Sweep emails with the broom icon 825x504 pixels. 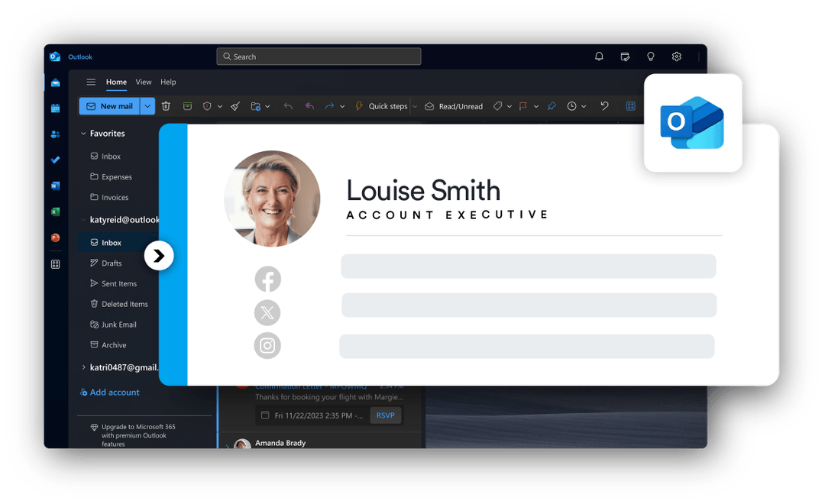pyautogui.click(x=235, y=106)
